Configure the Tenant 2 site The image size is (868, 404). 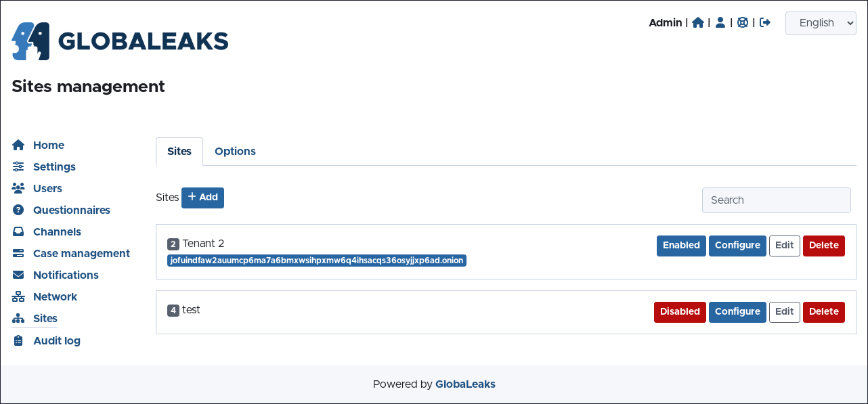pyautogui.click(x=737, y=246)
